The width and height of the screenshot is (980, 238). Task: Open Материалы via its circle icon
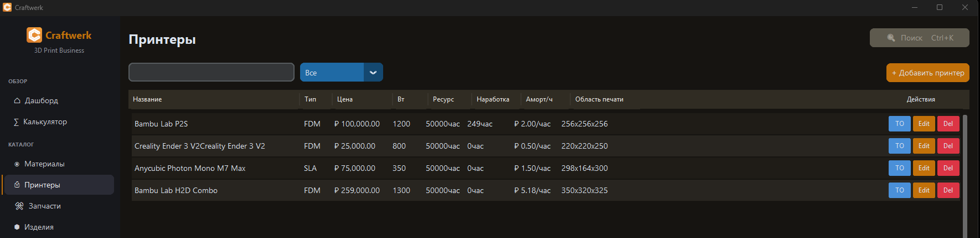(17, 164)
